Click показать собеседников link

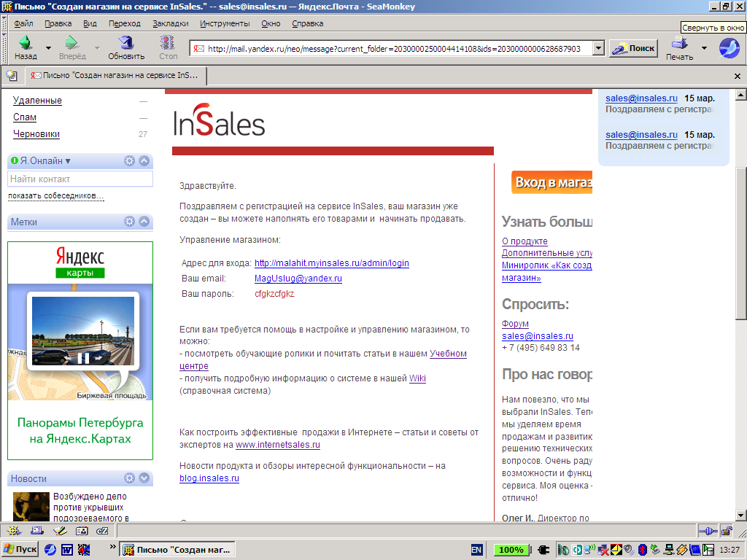pyautogui.click(x=55, y=195)
